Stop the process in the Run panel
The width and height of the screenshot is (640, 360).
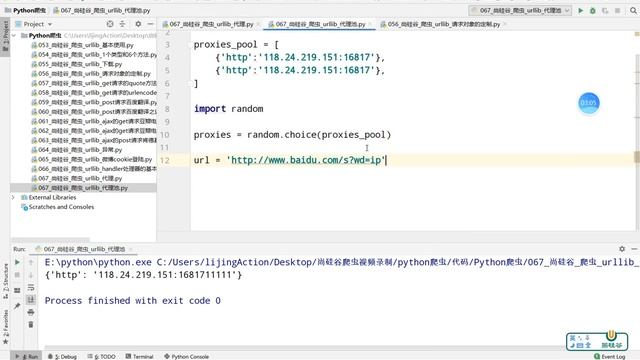click(x=17, y=275)
